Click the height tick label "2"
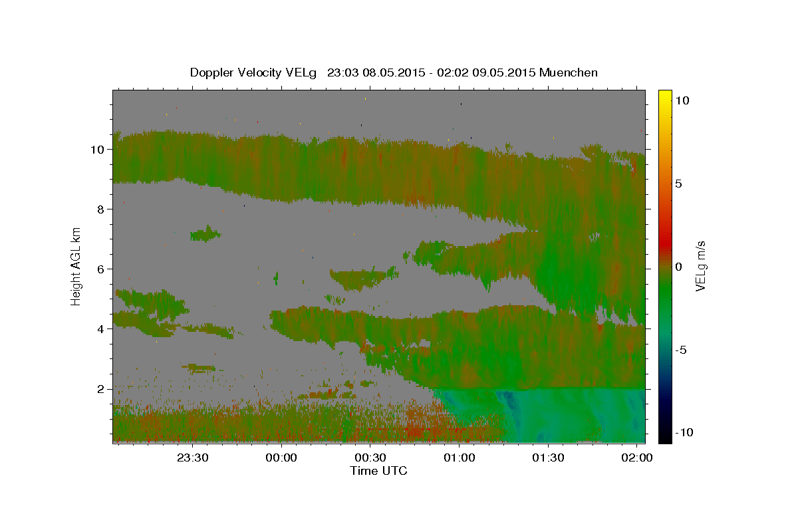This screenshot has width=798, height=532. pos(101,389)
